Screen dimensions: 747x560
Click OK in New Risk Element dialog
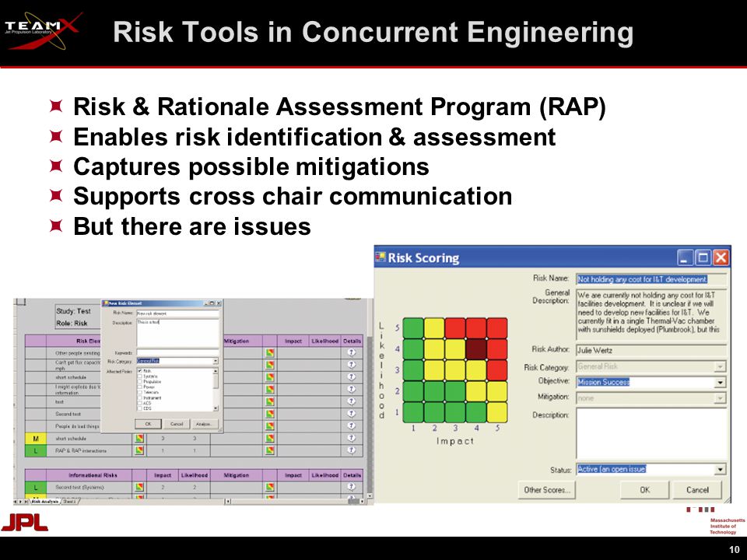tap(148, 424)
